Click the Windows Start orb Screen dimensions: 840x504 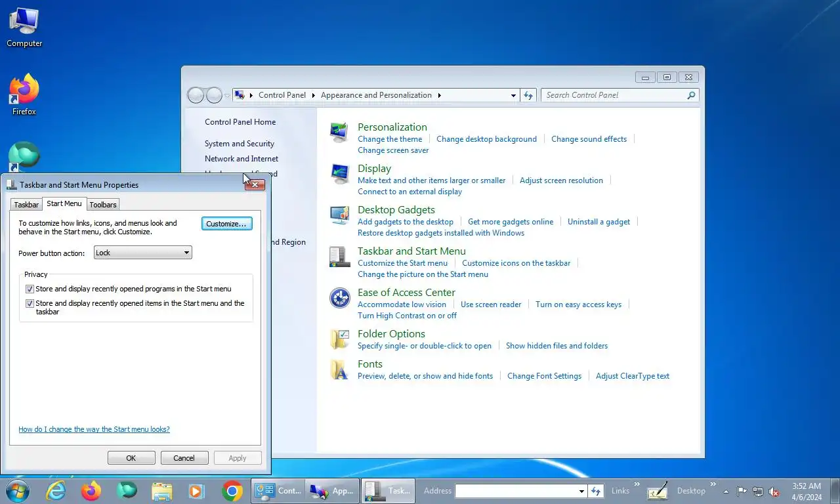click(x=18, y=491)
